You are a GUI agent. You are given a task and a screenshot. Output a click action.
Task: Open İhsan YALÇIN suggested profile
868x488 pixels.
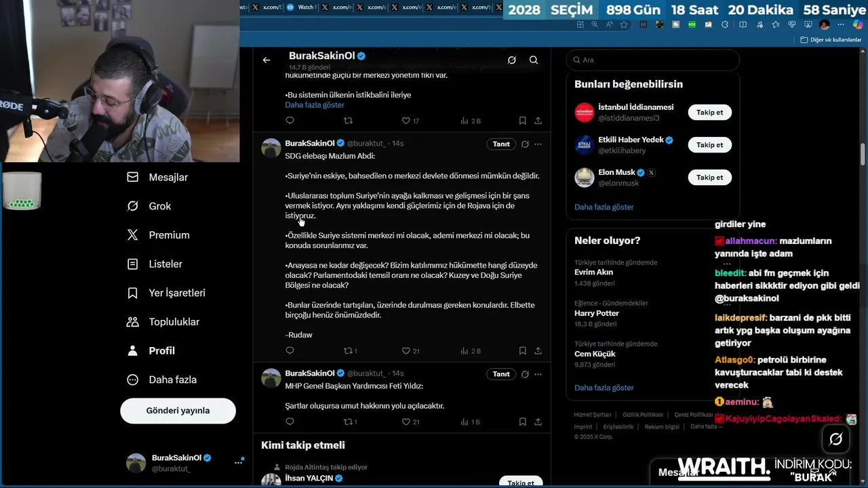point(309,478)
